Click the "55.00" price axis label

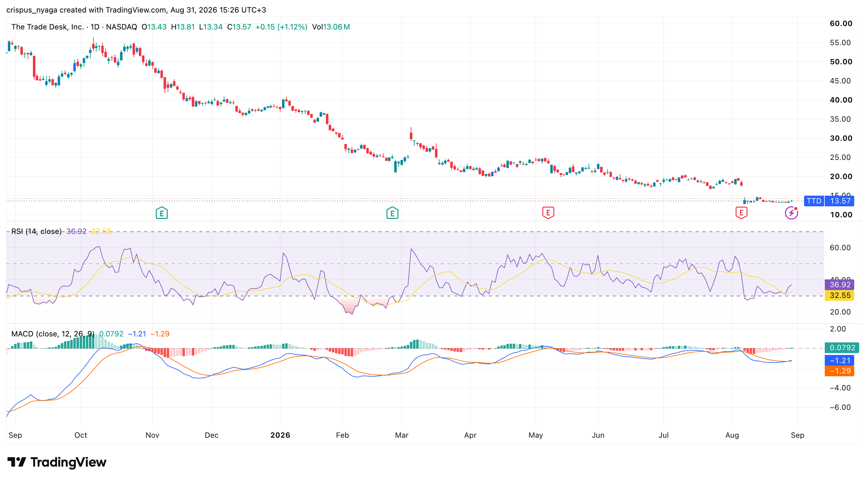(840, 43)
